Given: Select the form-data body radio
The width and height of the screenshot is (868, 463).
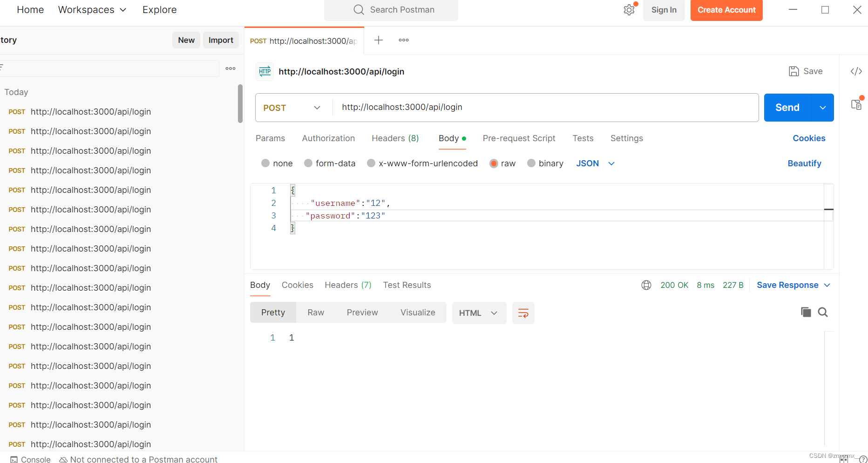Looking at the screenshot, I should tap(308, 163).
